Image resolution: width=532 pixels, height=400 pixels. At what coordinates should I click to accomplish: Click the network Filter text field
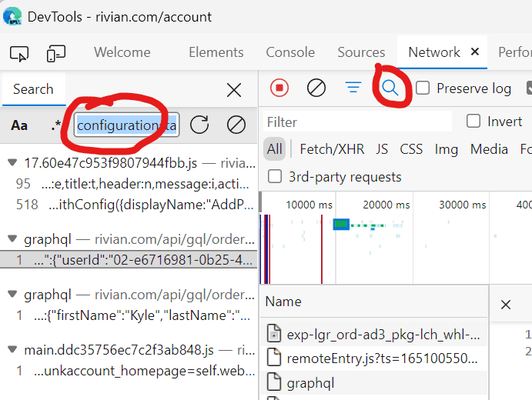tap(357, 122)
